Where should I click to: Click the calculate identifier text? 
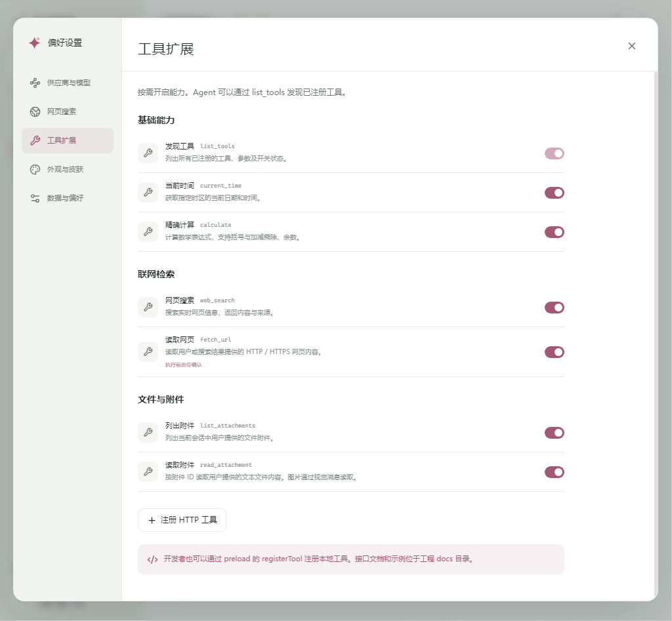pos(215,225)
